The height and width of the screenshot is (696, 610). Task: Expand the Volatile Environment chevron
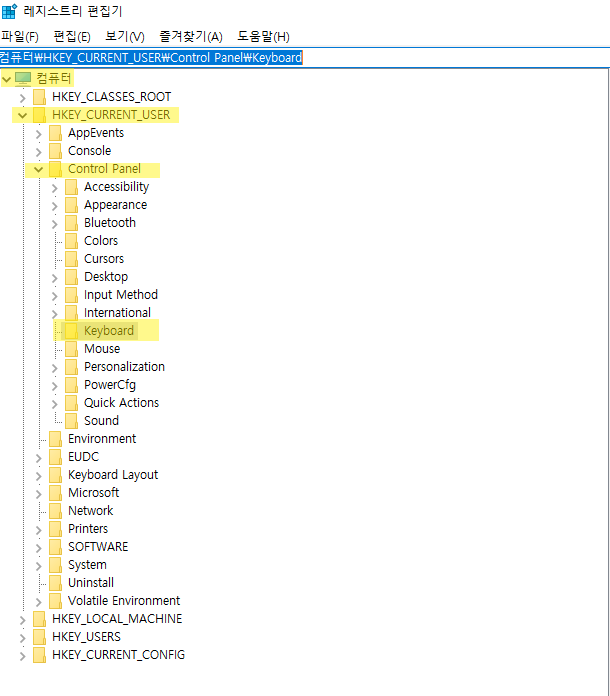click(x=39, y=601)
